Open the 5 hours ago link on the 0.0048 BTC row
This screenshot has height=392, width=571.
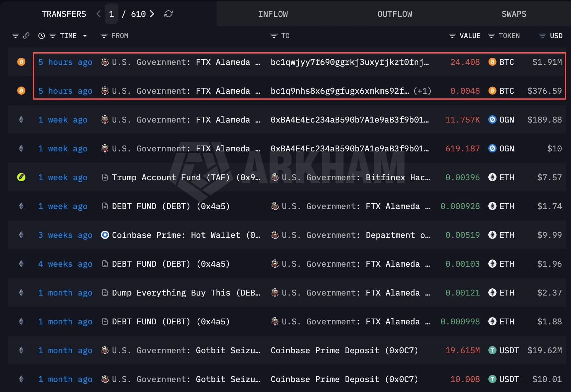65,91
